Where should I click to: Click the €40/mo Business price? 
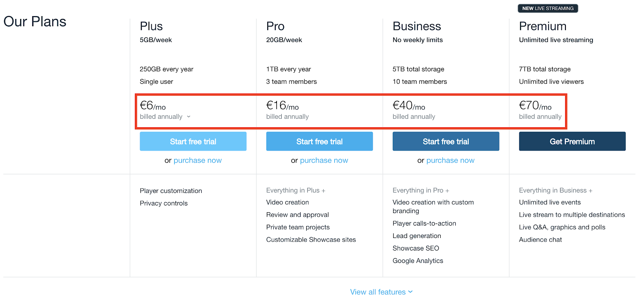click(x=409, y=106)
